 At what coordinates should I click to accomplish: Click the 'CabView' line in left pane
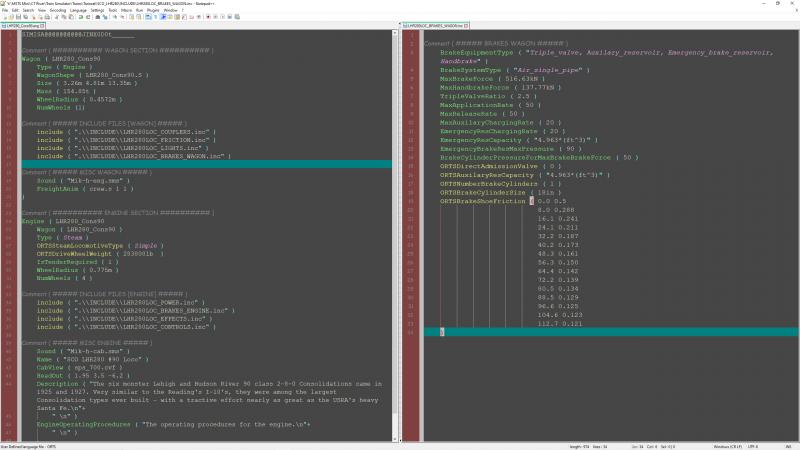79,367
